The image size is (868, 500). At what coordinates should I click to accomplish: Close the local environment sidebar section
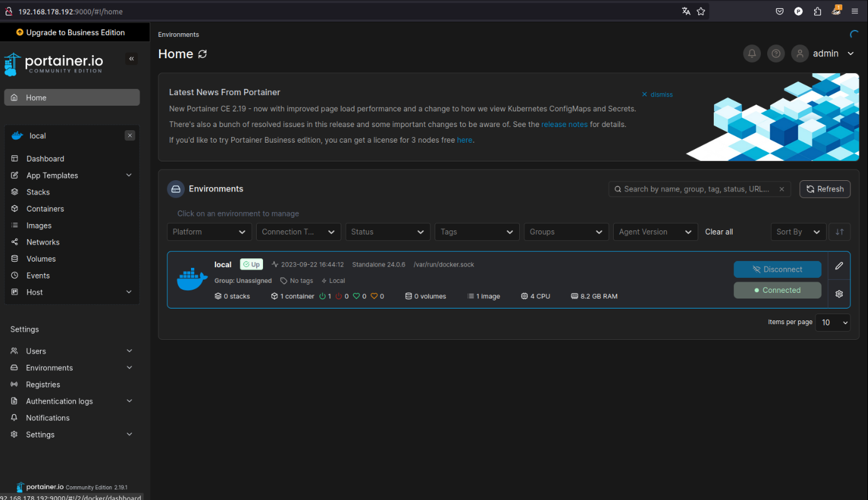point(130,136)
